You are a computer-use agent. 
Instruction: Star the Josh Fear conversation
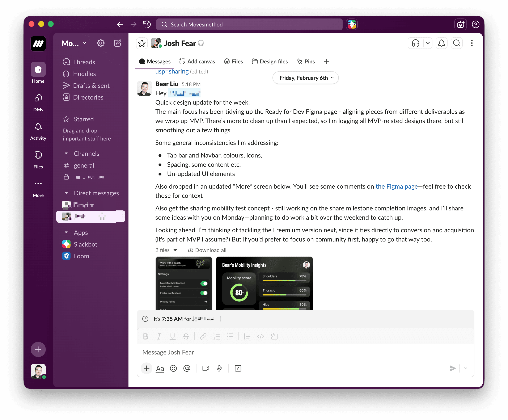coord(142,43)
